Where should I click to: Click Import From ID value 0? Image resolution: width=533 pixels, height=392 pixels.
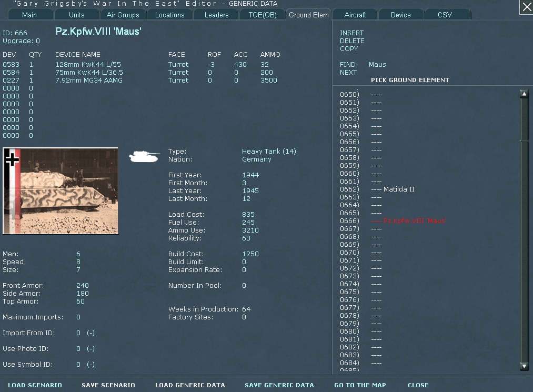tap(78, 333)
